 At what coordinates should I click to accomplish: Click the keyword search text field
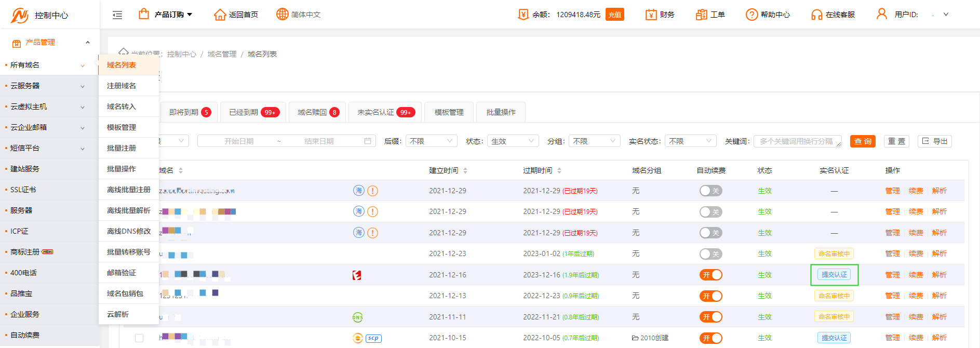coord(797,141)
